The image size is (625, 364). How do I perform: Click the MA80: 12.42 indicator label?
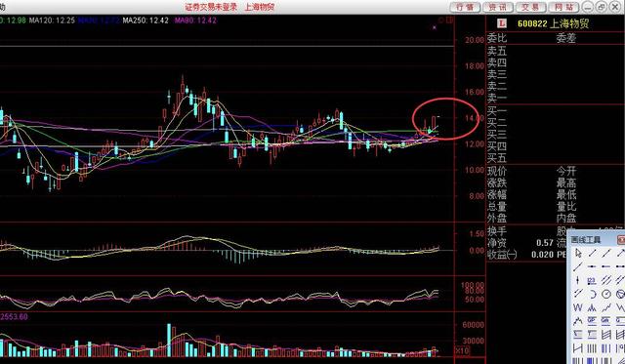195,20
